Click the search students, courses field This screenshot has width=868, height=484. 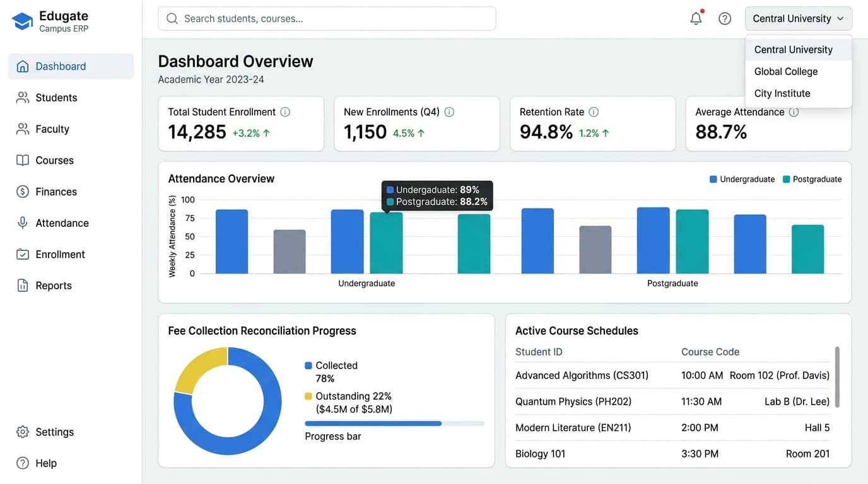[x=327, y=19]
